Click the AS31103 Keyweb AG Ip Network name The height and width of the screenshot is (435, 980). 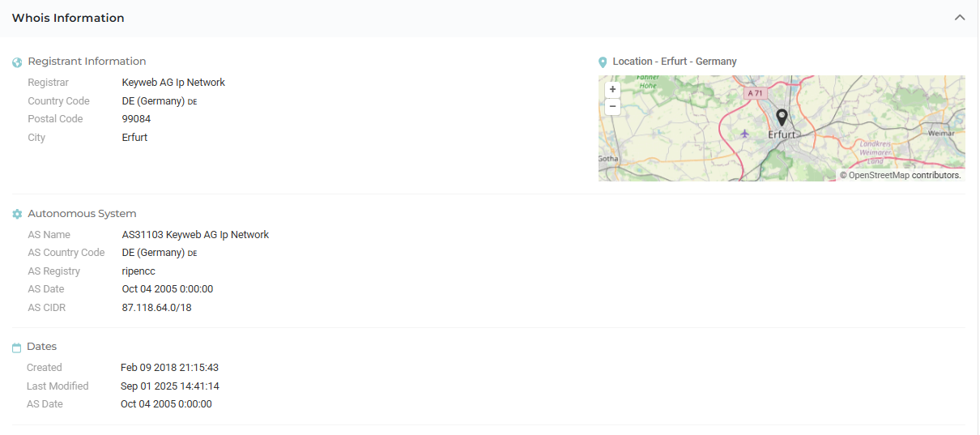click(x=195, y=235)
